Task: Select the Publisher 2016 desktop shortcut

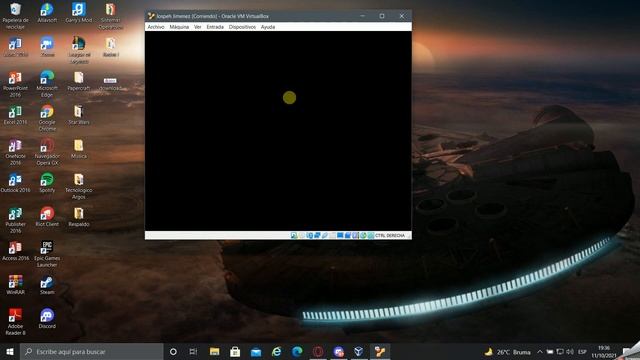Action: pyautogui.click(x=15, y=220)
